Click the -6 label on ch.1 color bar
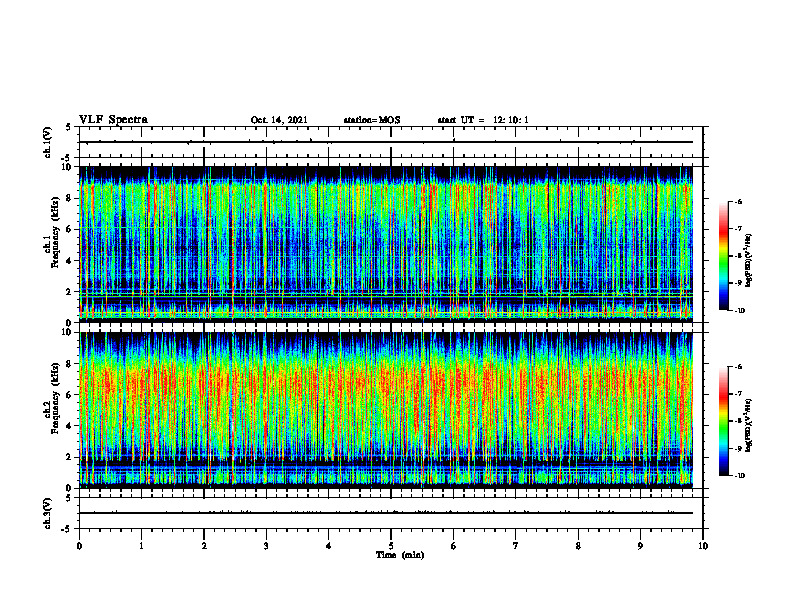The image size is (792, 612). pyautogui.click(x=738, y=201)
